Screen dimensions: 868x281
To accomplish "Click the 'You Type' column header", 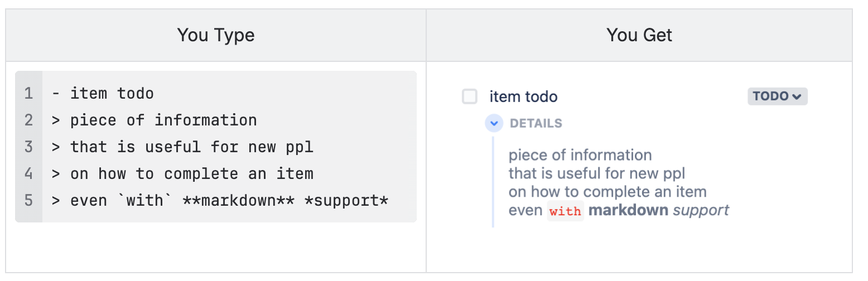I will click(216, 35).
